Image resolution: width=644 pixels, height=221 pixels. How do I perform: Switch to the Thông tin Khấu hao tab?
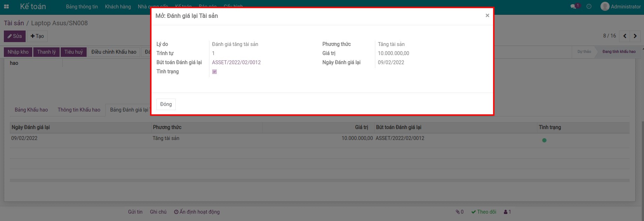(x=79, y=110)
